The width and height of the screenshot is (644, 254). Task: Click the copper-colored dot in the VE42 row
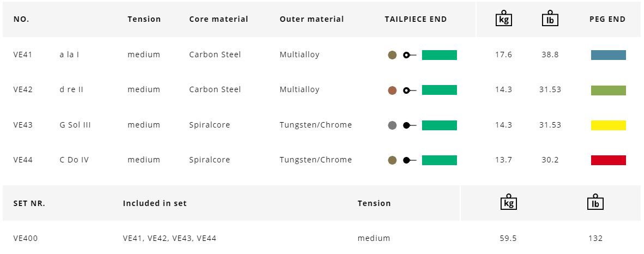click(392, 90)
